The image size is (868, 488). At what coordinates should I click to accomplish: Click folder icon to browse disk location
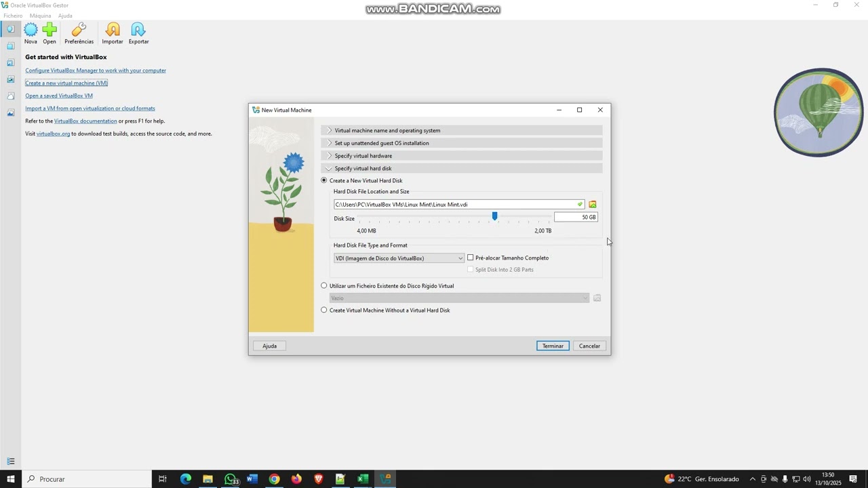[x=593, y=205]
